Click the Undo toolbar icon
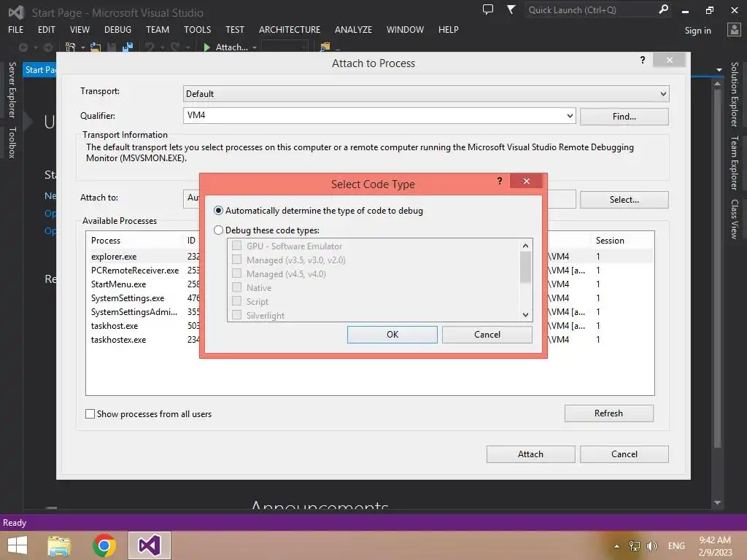 point(150,47)
